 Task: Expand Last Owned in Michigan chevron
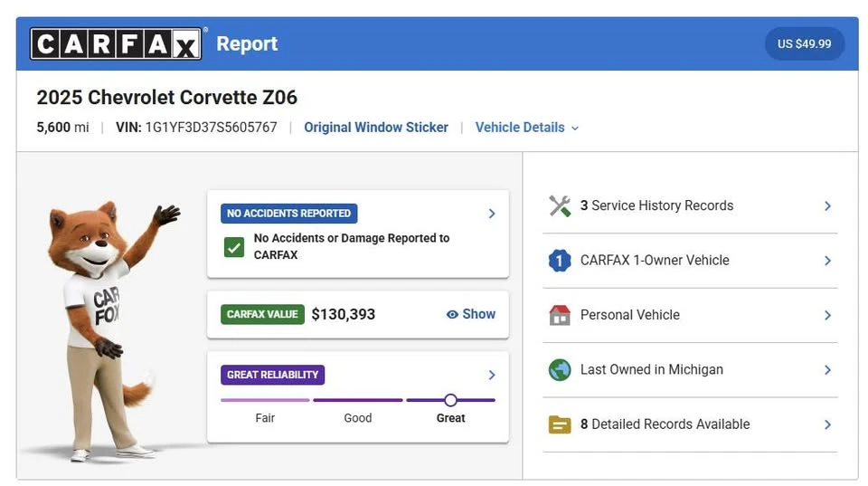pos(827,369)
